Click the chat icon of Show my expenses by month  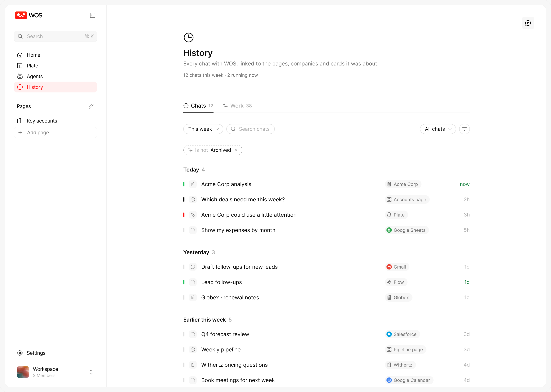pos(193,230)
